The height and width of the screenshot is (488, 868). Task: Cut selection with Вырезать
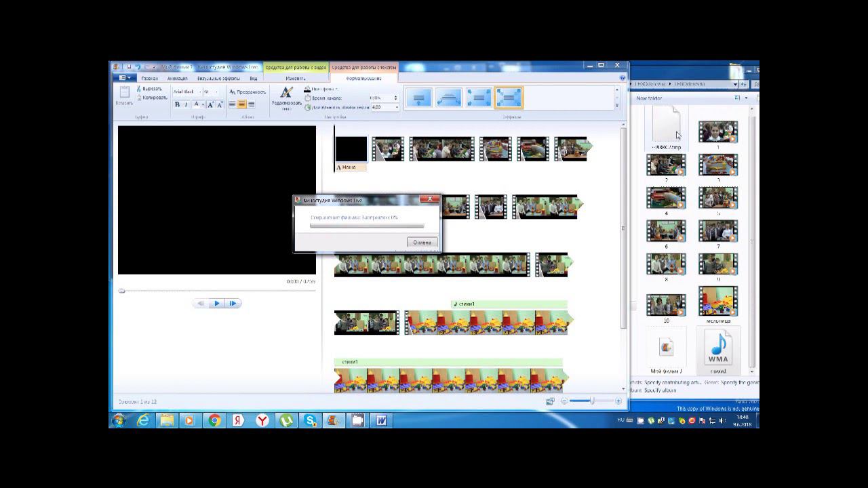tap(149, 89)
